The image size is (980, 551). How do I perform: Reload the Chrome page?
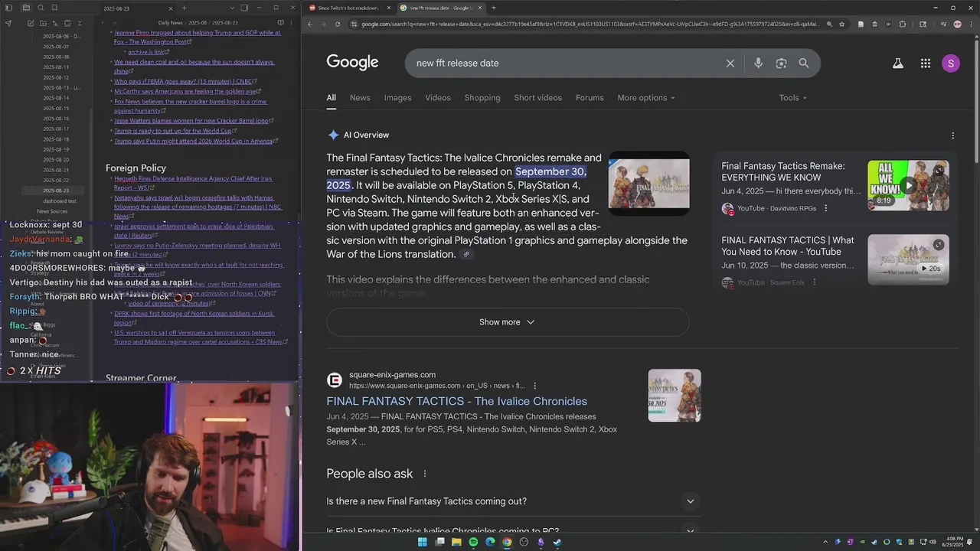tap(337, 24)
